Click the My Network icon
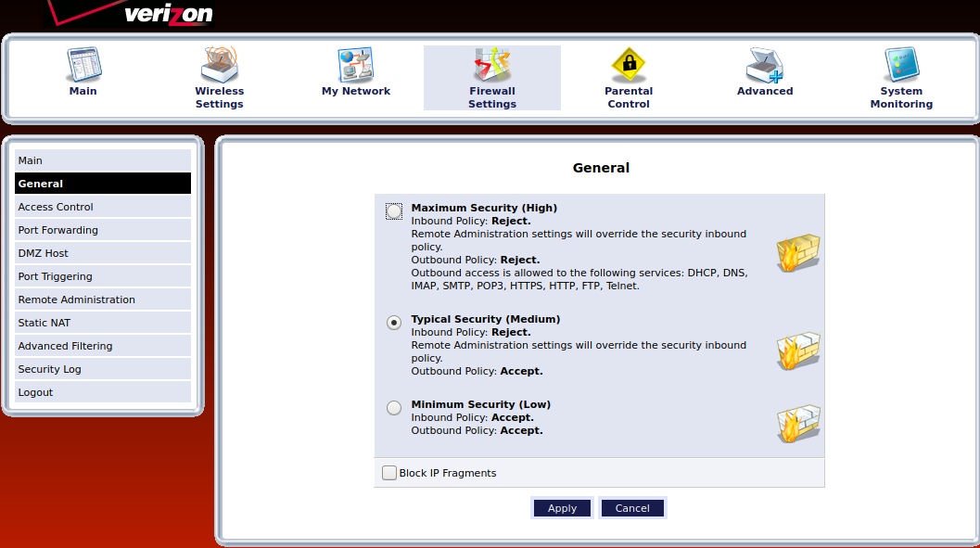The image size is (980, 548). [x=356, y=66]
